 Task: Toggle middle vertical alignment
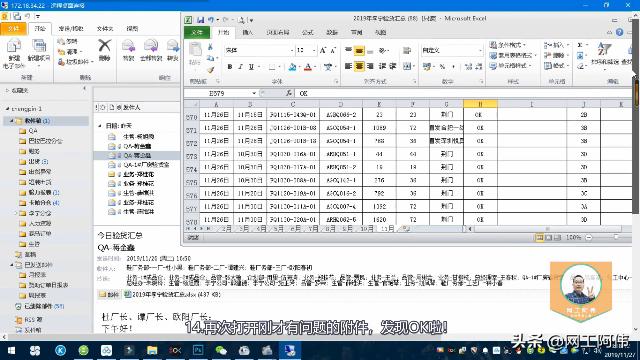click(359, 50)
